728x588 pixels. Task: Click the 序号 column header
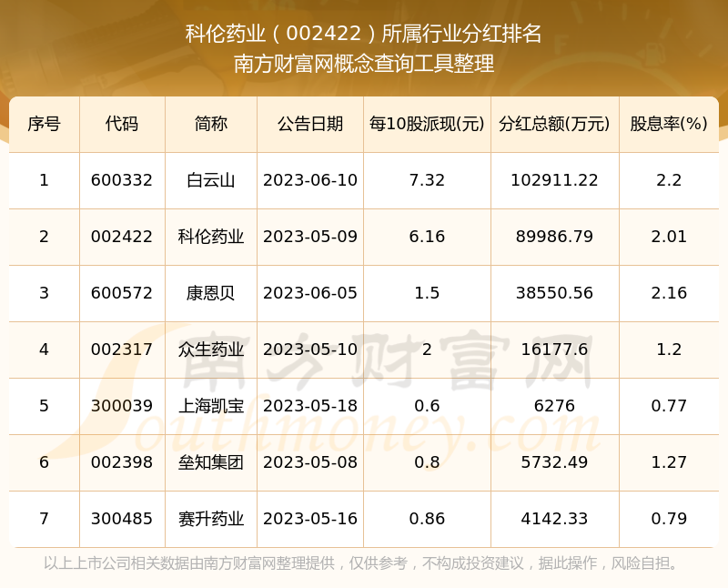(x=44, y=124)
